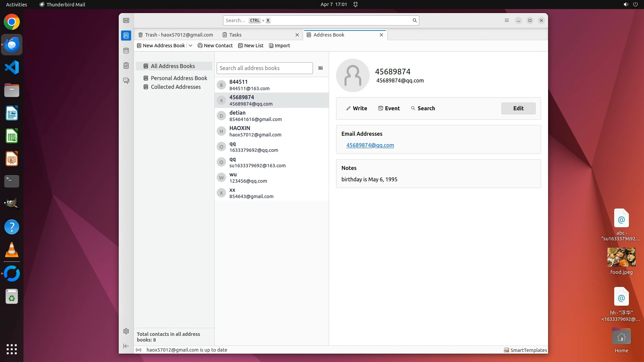The height and width of the screenshot is (362, 644).
Task: Open the system volume indicator
Action: pos(625,4)
